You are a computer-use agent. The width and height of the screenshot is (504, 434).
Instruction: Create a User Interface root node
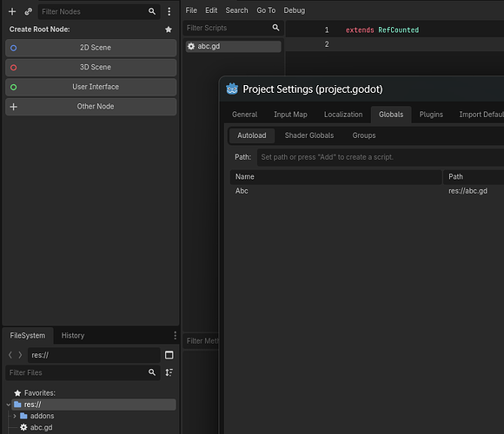91,87
